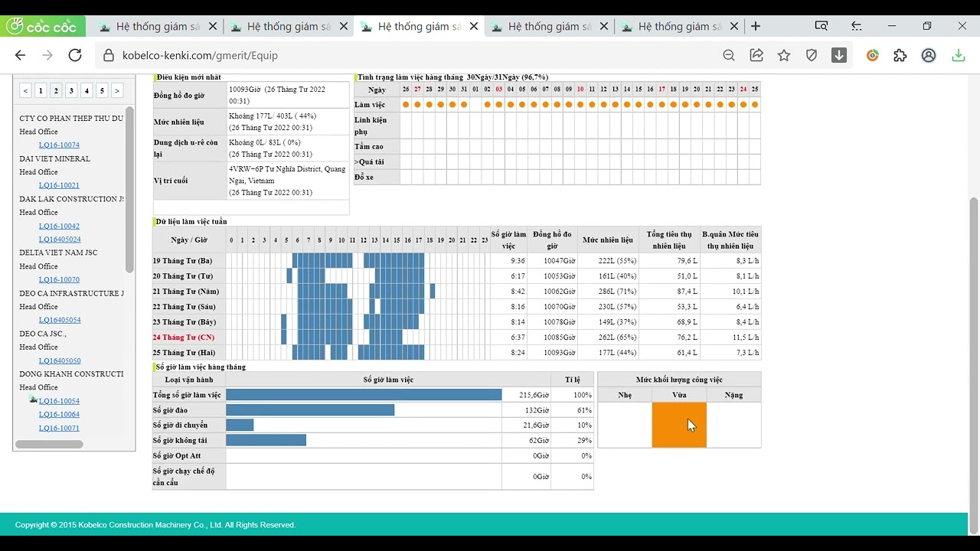Image resolution: width=980 pixels, height=551 pixels.
Task: Open machine LQ16405050 link
Action: [x=60, y=360]
